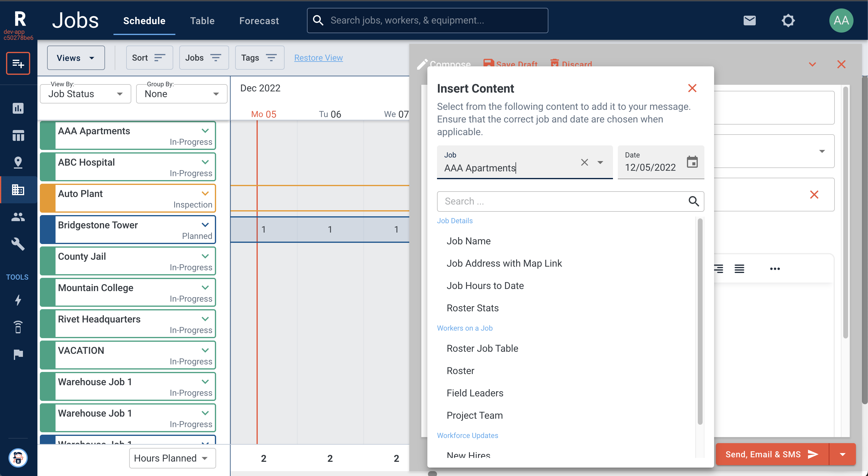
Task: Click the Tags filter button
Action: tap(260, 58)
